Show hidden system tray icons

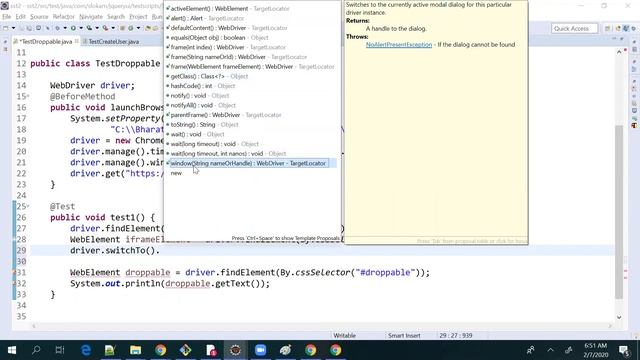550,350
